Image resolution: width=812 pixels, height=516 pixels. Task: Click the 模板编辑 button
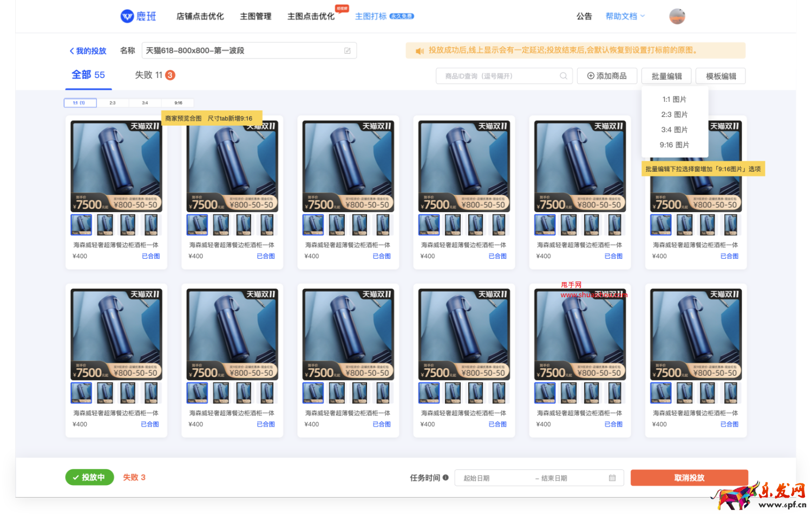coord(721,76)
